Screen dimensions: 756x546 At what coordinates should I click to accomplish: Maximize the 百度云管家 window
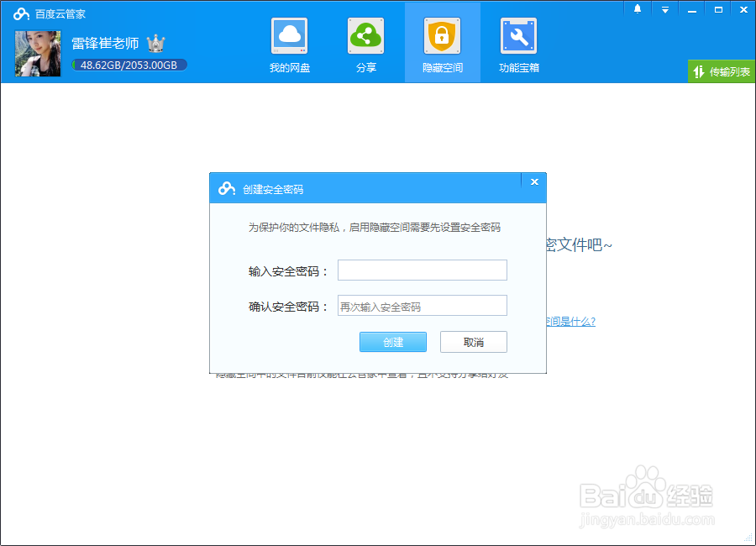click(x=718, y=9)
